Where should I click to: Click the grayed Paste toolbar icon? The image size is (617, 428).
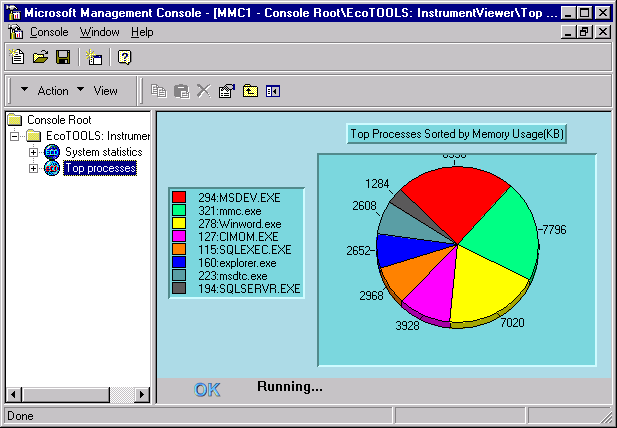pyautogui.click(x=181, y=91)
